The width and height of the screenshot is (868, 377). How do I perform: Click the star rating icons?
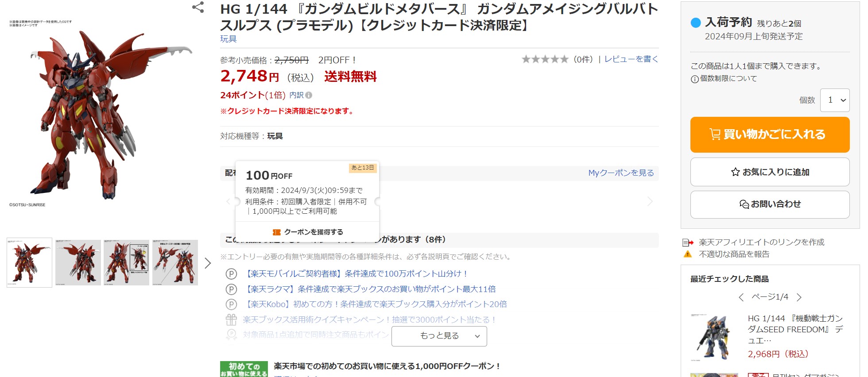pyautogui.click(x=545, y=59)
